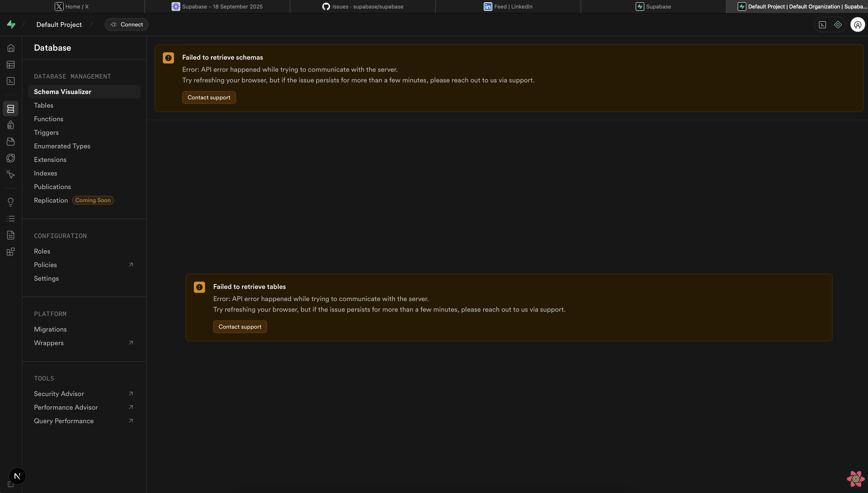The height and width of the screenshot is (493, 868).
Task: Open Realtime via the cursor icon
Action: (x=10, y=174)
